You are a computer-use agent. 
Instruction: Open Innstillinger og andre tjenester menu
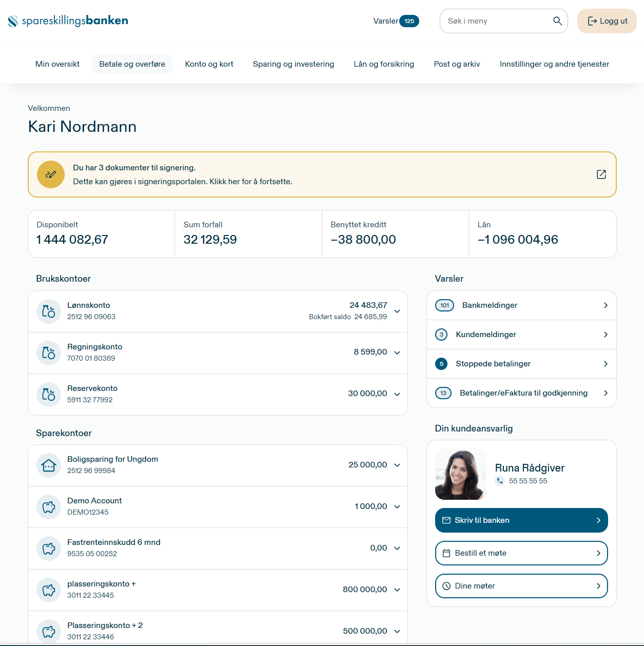click(x=555, y=64)
